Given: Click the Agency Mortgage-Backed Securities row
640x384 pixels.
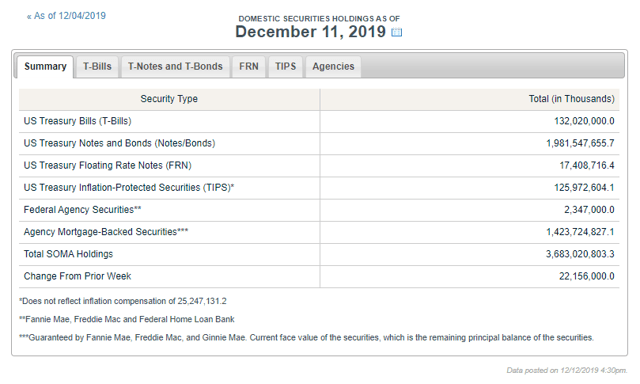Looking at the screenshot, I should coord(319,232).
